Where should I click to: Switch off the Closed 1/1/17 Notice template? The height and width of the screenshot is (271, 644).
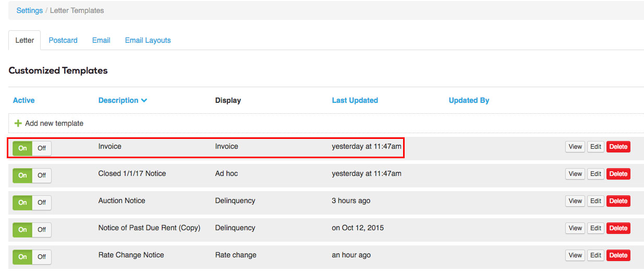click(42, 175)
